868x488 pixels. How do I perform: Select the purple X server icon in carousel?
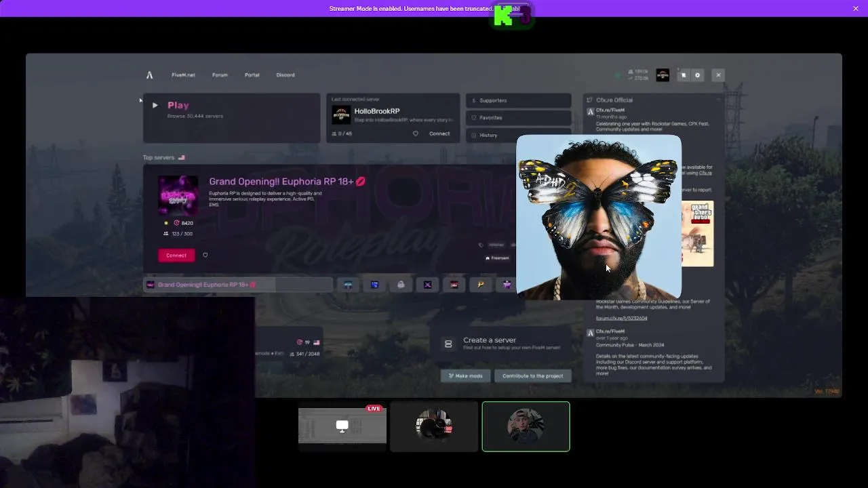point(427,285)
